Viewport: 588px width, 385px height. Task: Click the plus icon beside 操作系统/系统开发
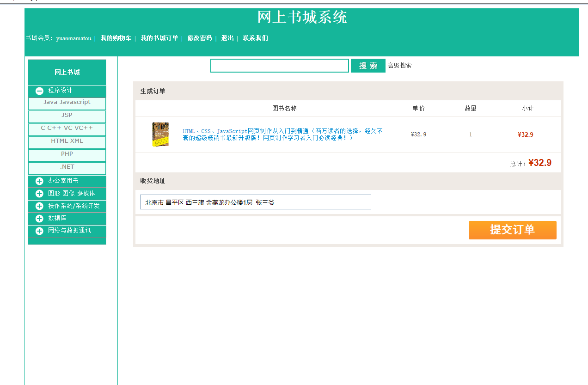[x=39, y=206]
